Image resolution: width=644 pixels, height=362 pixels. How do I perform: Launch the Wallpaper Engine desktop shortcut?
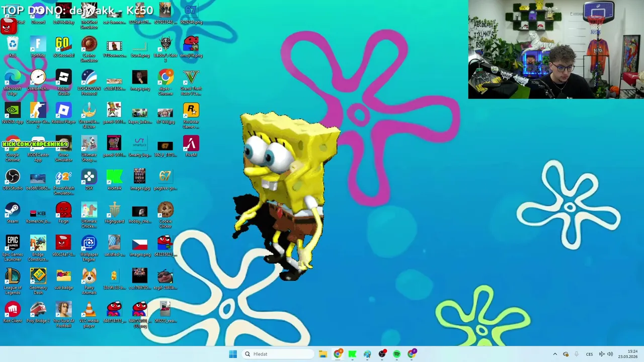point(89,248)
